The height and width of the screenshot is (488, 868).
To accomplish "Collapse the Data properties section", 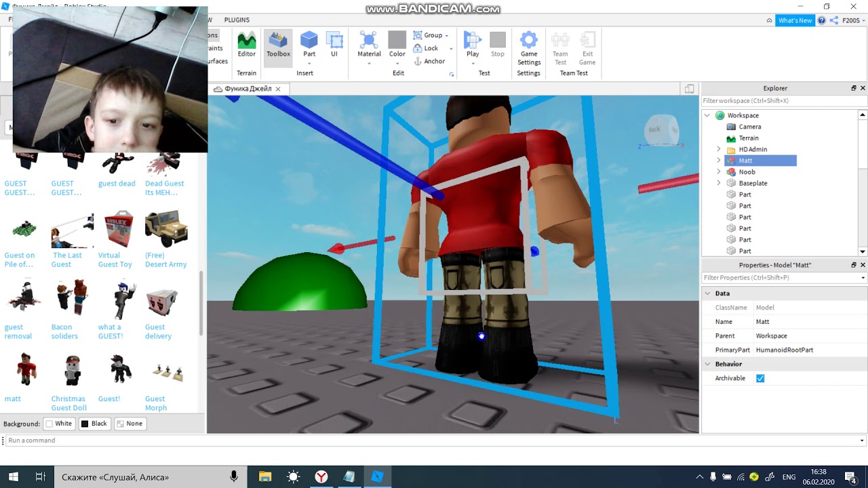I will point(708,293).
